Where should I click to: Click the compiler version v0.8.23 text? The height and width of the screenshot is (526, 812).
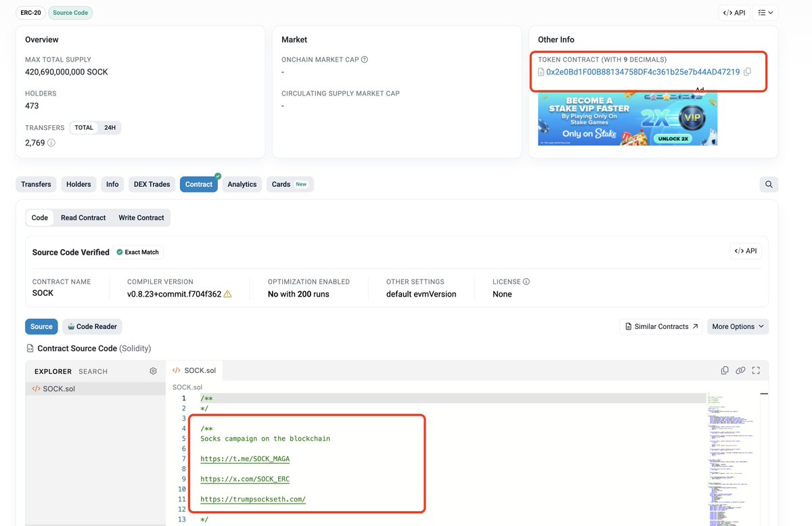[174, 294]
